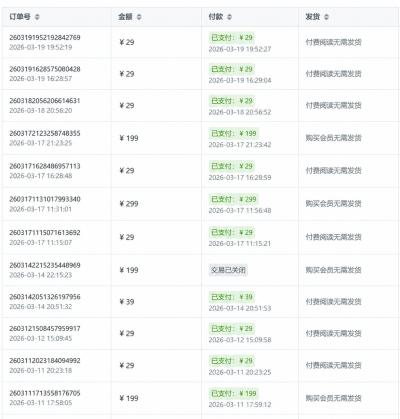
Task: Select order number 2603112023184094992
Action: click(x=45, y=361)
